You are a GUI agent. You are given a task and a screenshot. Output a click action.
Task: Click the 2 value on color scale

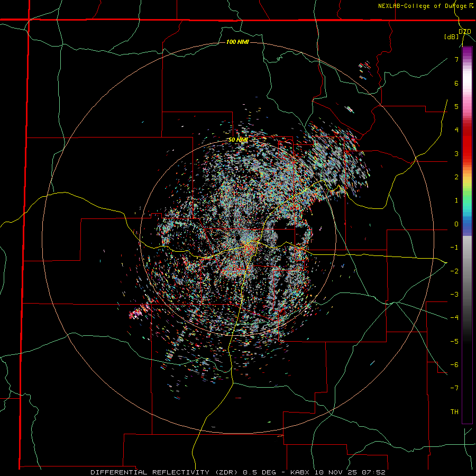[456, 177]
